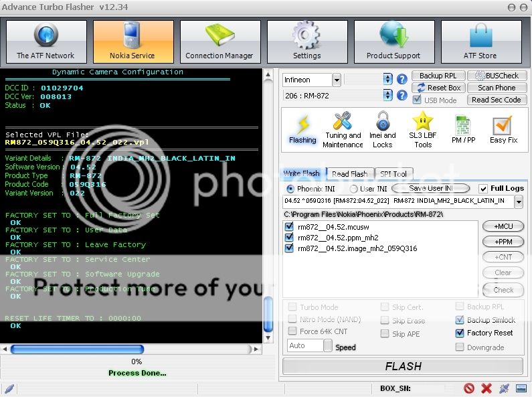The width and height of the screenshot is (532, 397).
Task: Click the BUSCheck button
Action: click(497, 76)
